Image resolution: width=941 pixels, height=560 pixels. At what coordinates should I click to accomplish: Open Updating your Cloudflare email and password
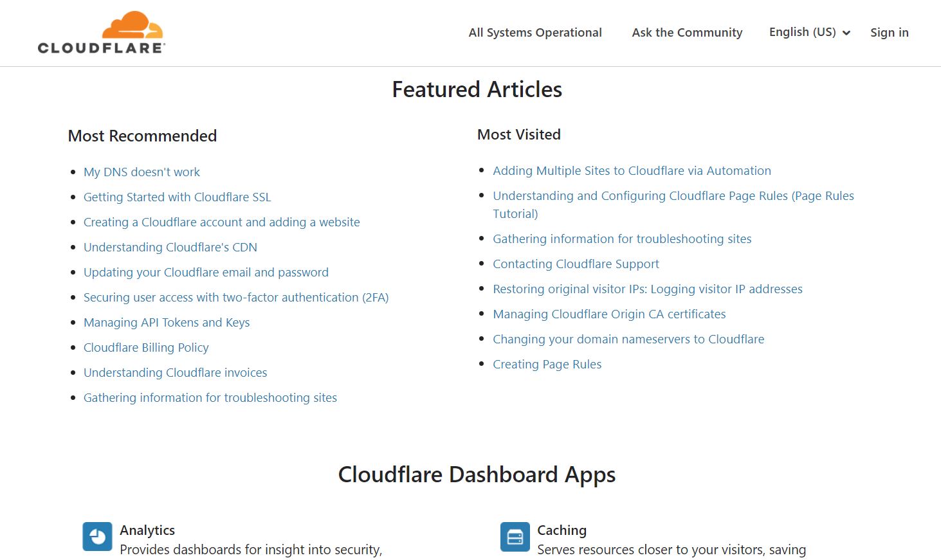[x=206, y=272]
